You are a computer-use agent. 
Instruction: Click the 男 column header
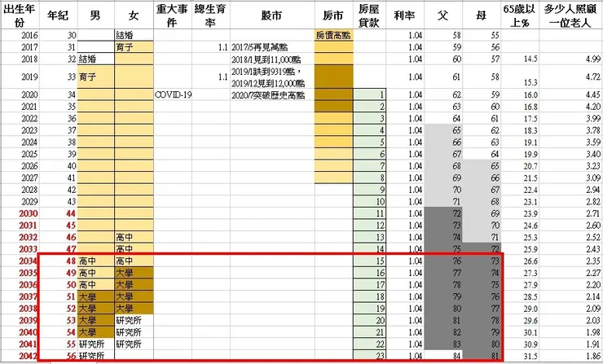(x=95, y=15)
